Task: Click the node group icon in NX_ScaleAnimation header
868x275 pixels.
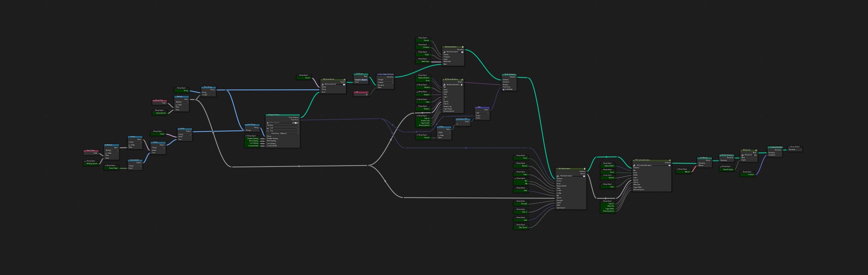Action: 584,169
